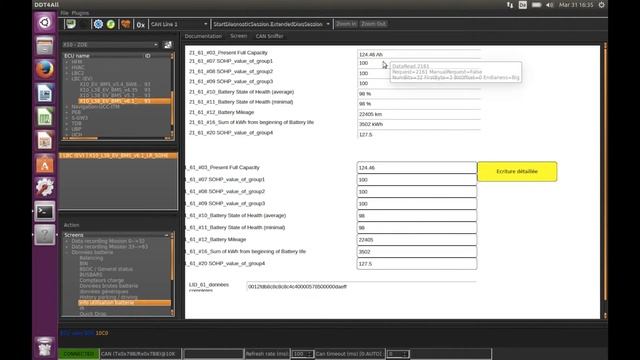Open the volume indicator
Image resolution: width=640 pixels, height=360 pixels.
(550, 5)
